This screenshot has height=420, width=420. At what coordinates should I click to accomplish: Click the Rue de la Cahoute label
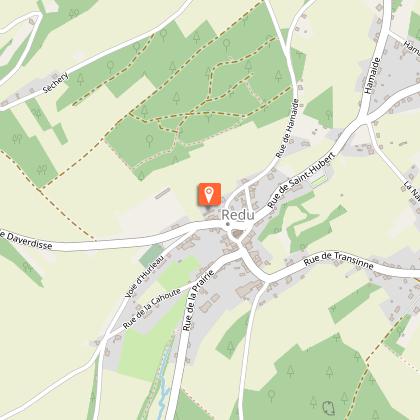pos(152,308)
